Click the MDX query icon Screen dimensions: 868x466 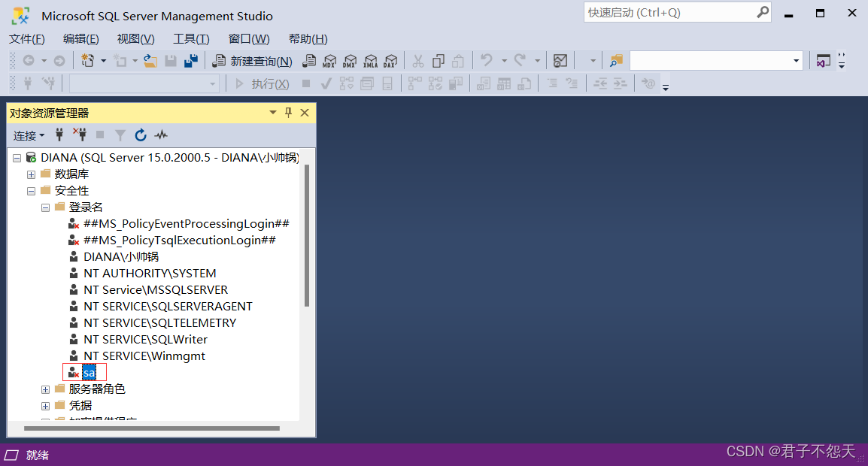pos(329,60)
